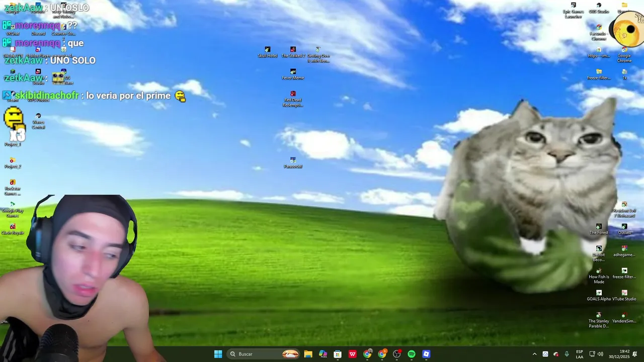Click the microphone tray indicator

pos(567,354)
